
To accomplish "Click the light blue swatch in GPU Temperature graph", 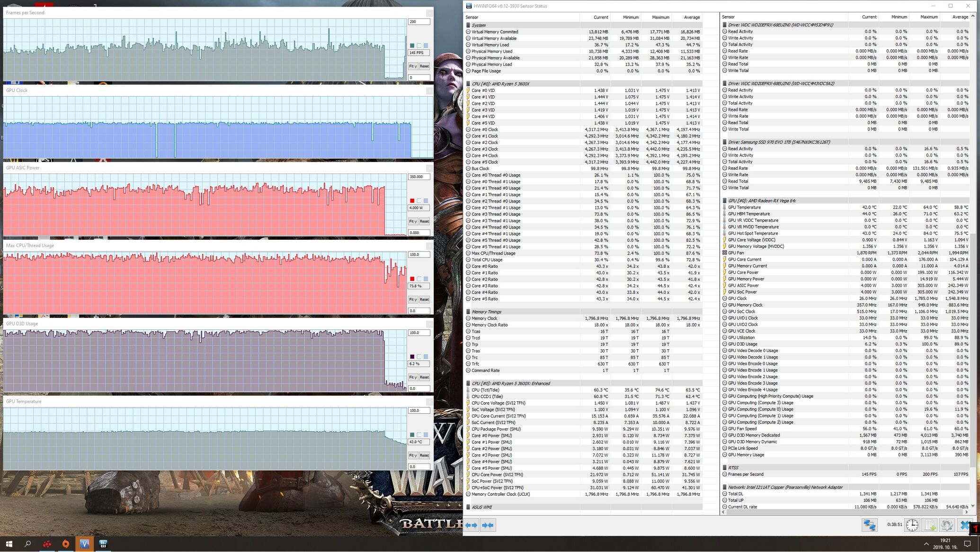I will 426,434.
